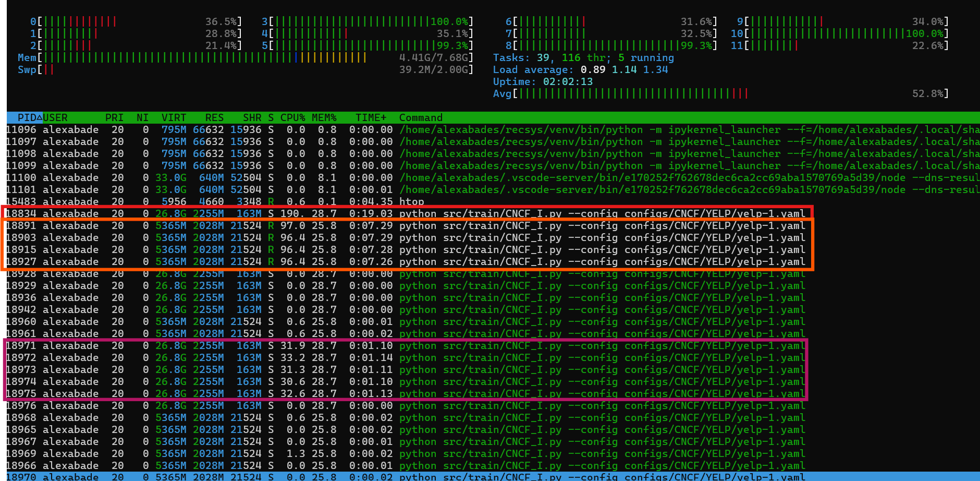Click the Command column header
980x481 pixels.
[x=420, y=117]
